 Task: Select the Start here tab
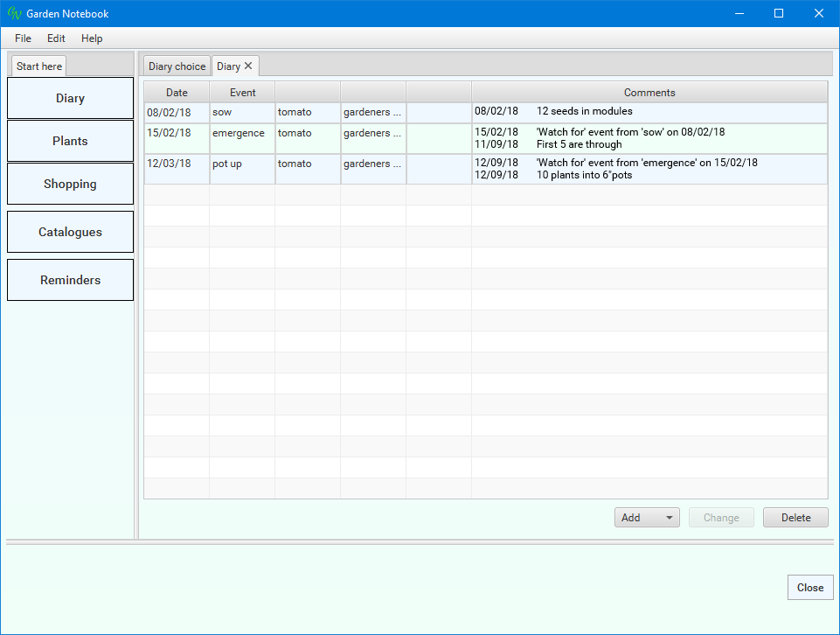[39, 66]
